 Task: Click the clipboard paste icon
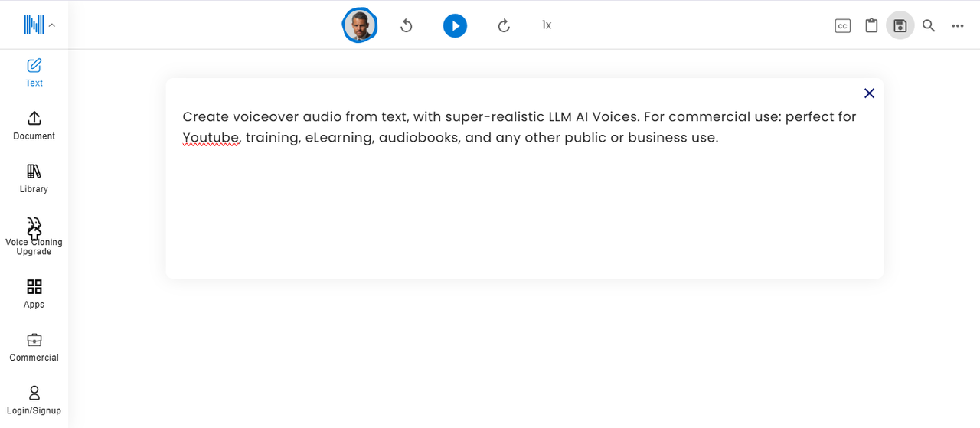871,26
